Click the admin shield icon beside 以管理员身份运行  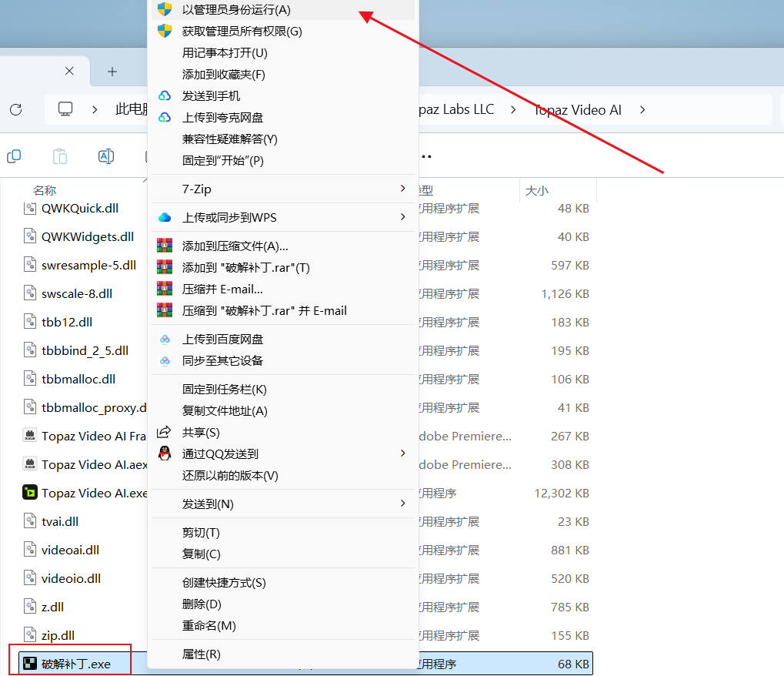click(x=165, y=9)
